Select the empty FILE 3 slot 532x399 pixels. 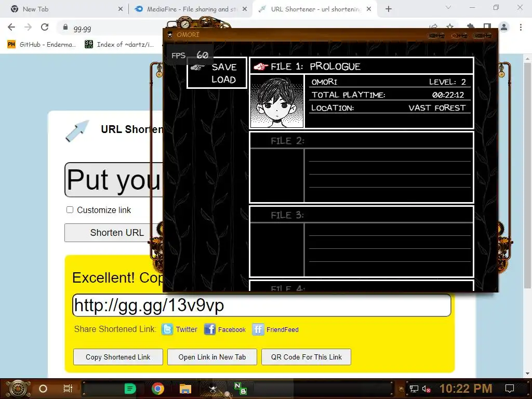pyautogui.click(x=362, y=242)
